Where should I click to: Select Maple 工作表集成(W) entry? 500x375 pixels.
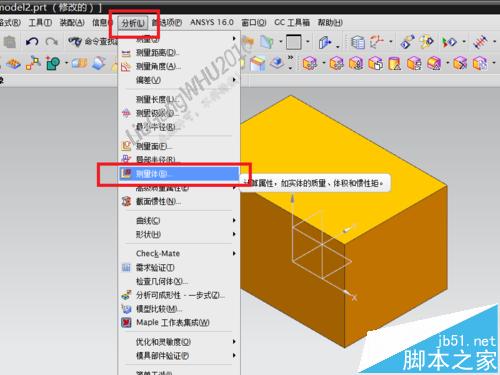click(179, 323)
